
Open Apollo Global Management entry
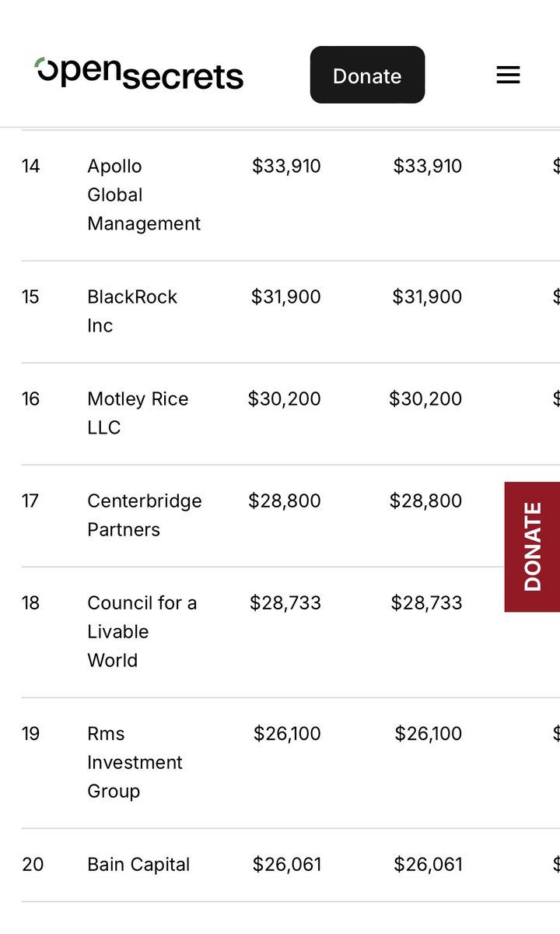click(143, 195)
